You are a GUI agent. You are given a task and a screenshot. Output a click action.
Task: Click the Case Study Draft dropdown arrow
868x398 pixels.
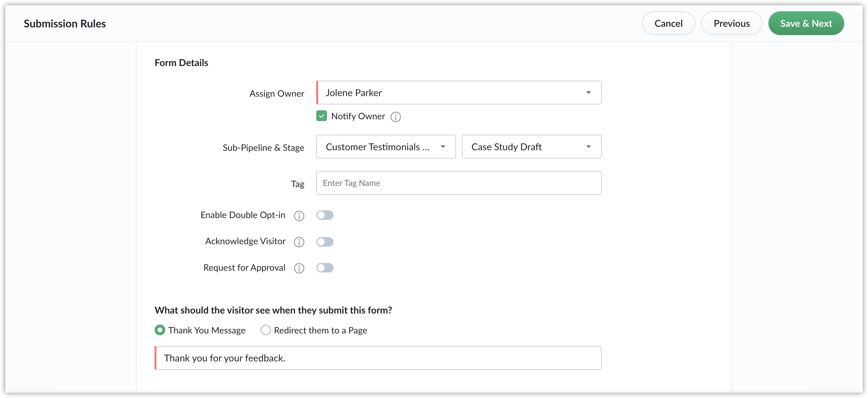tap(588, 147)
